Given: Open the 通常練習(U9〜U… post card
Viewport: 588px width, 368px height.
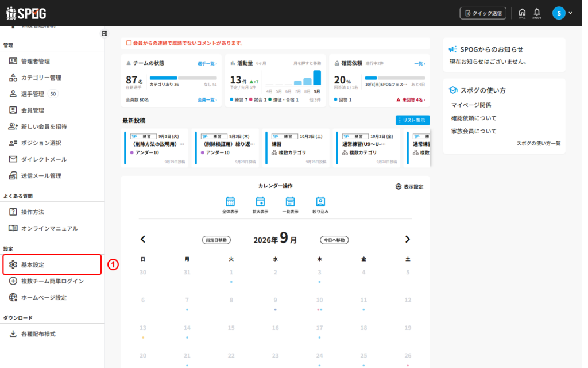Looking at the screenshot, I should tap(367, 148).
